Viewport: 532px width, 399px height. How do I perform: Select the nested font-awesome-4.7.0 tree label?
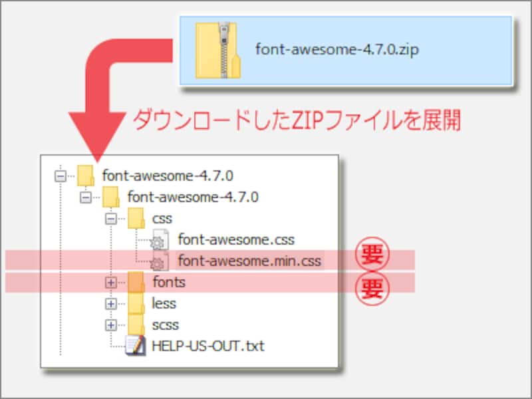pos(193,197)
